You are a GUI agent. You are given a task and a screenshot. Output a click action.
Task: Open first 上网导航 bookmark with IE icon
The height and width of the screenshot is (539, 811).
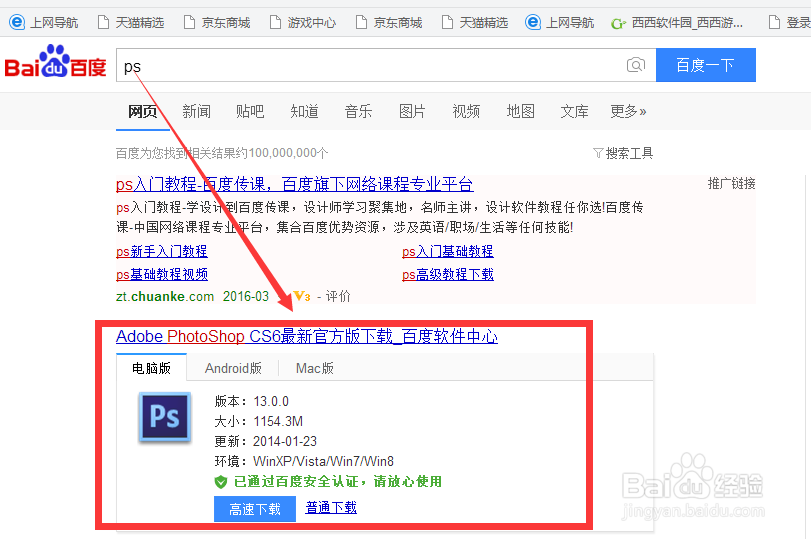[44, 23]
